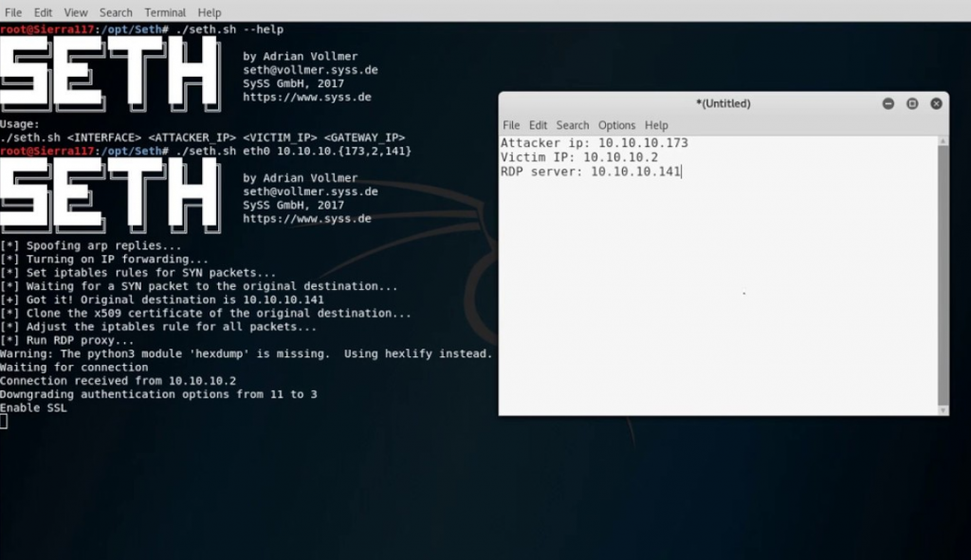Viewport: 971px width, 560px height.
Task: Click scrollbar down arrow in editor
Action: [944, 410]
